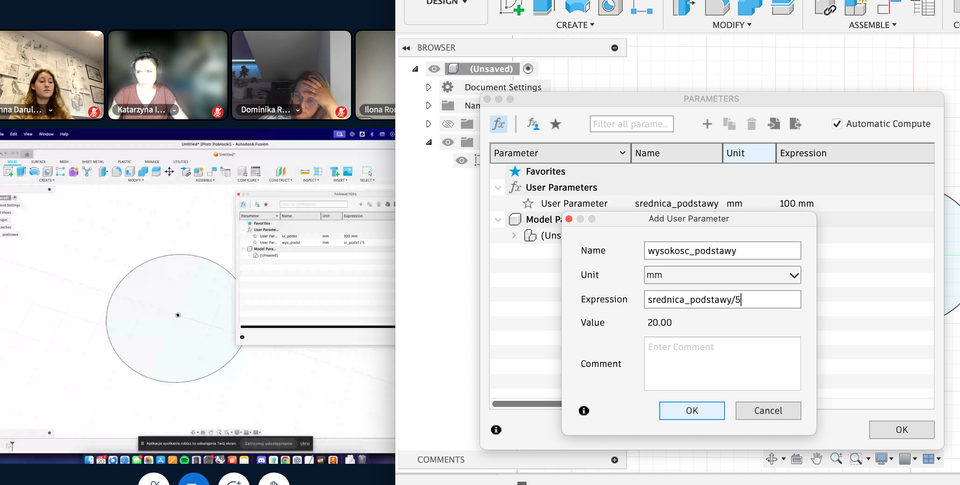
Task: Click the star favorites filter icon
Action: tap(556, 124)
